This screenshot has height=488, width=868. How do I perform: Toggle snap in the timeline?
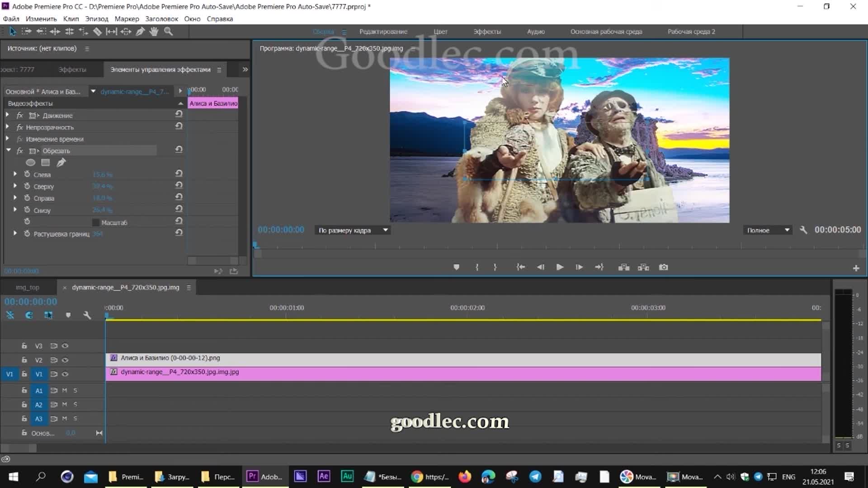coord(29,315)
